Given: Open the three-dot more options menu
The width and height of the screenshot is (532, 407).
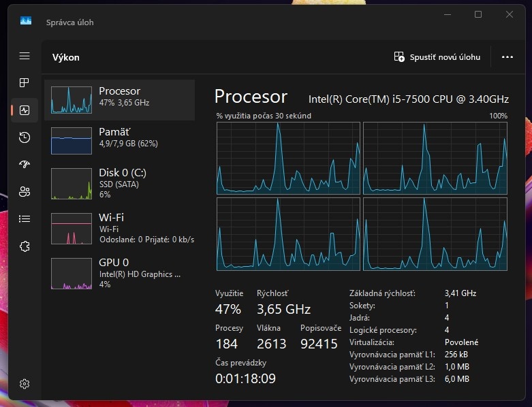Looking at the screenshot, I should pyautogui.click(x=507, y=57).
